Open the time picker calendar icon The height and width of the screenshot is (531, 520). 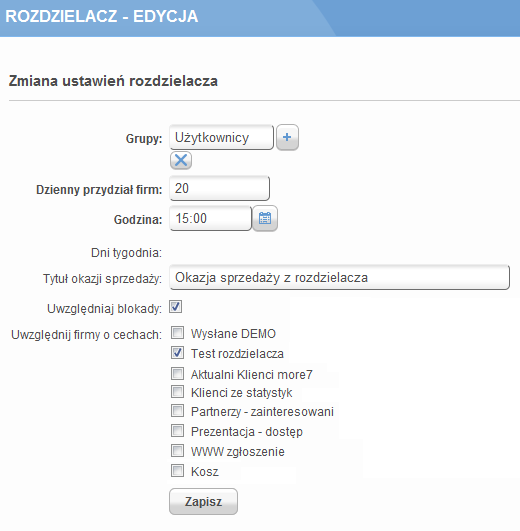(x=265, y=218)
